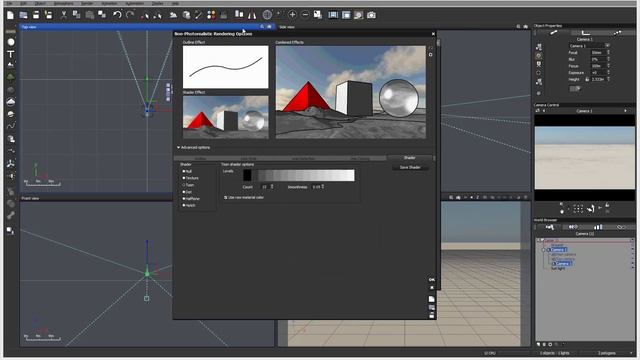Screen dimensions: 640x360
Task: Click the magnifier icon in Top view header
Action: click(262, 27)
